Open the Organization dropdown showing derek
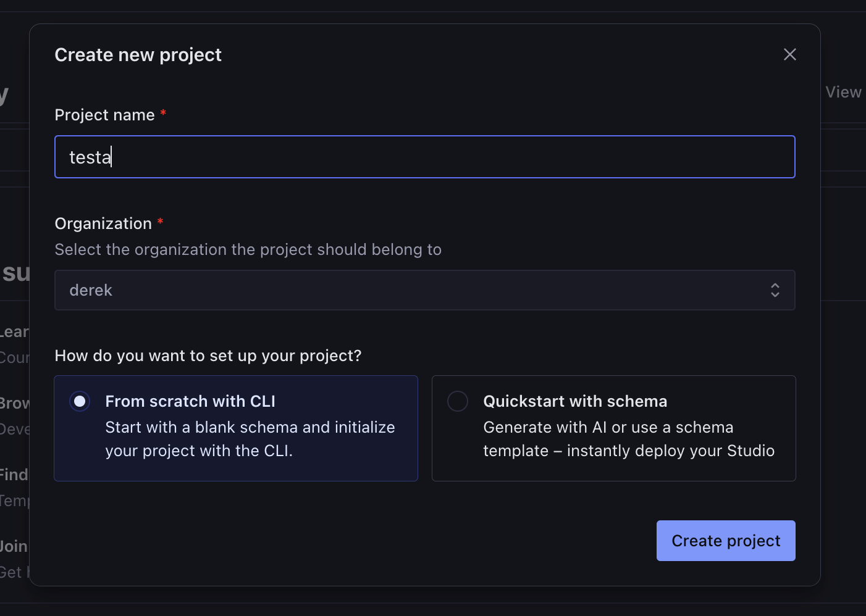866x616 pixels. (424, 290)
